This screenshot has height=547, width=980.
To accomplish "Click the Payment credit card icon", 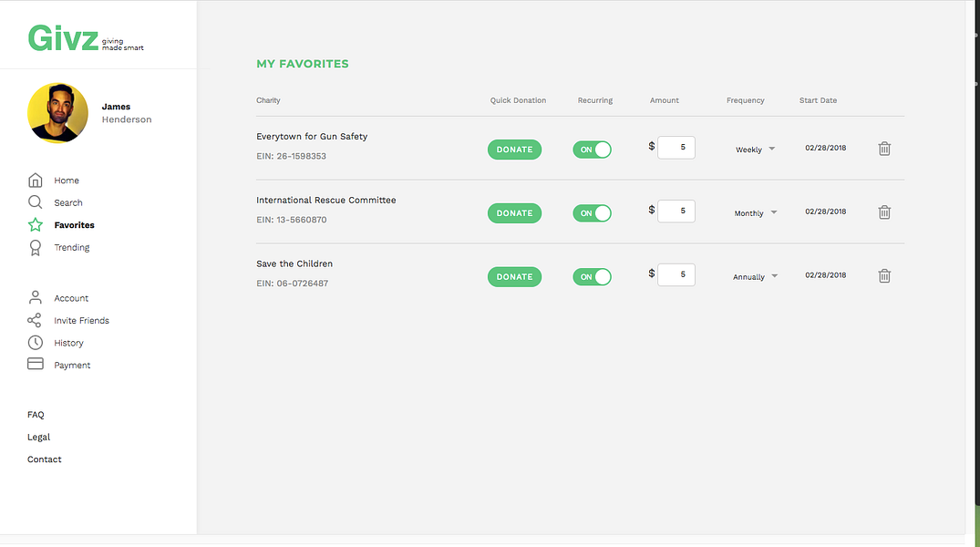I will (x=35, y=364).
